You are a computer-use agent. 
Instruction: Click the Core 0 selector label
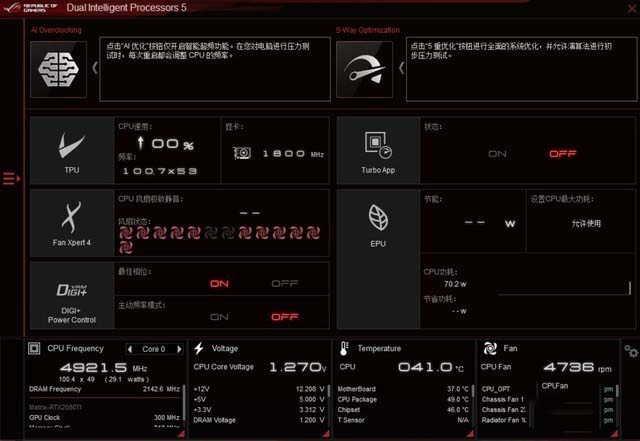click(154, 349)
